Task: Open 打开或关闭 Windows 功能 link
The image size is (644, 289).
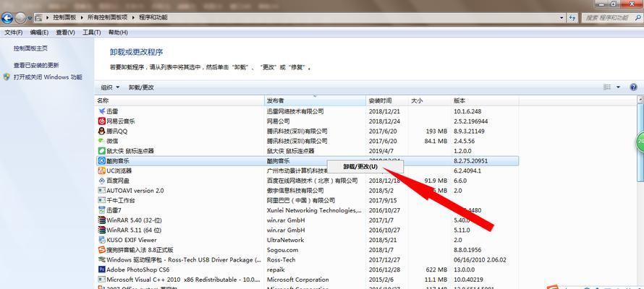Action: click(48, 77)
